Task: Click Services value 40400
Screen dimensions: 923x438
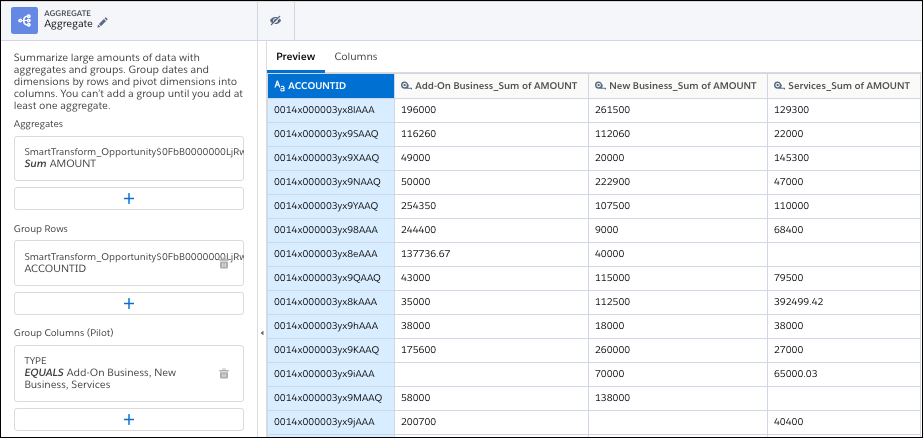Action: point(844,422)
